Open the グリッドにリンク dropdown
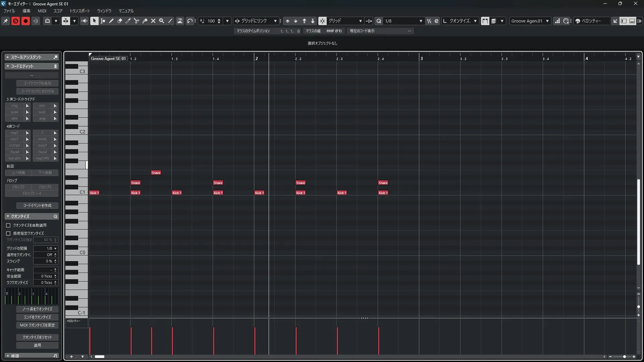This screenshot has height=362, width=644. 275,21
